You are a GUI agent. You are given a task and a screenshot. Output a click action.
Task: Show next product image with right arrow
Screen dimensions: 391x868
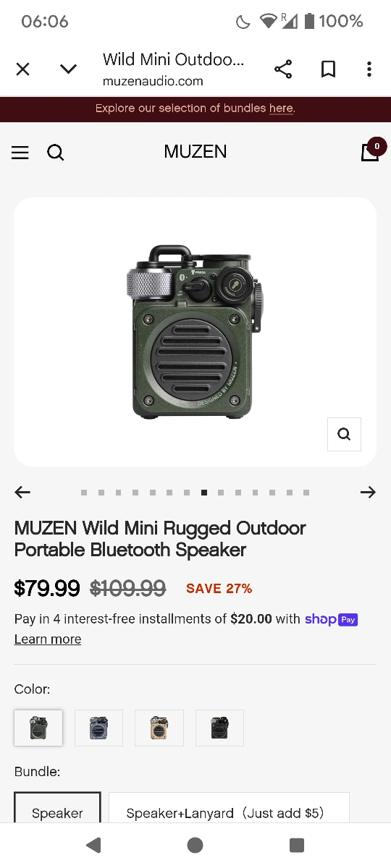(x=368, y=493)
